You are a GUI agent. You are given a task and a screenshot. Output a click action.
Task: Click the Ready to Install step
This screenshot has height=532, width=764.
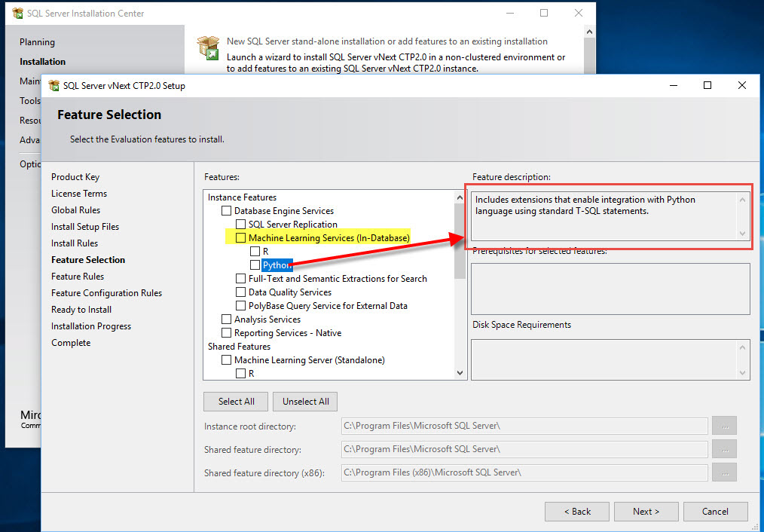[81, 310]
